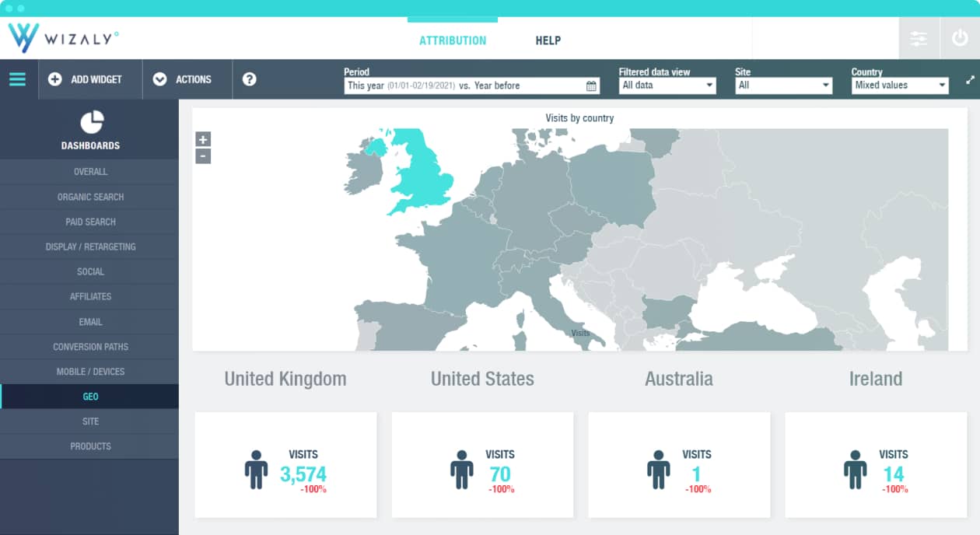Select the Social dashboard
The width and height of the screenshot is (980, 535).
point(89,271)
